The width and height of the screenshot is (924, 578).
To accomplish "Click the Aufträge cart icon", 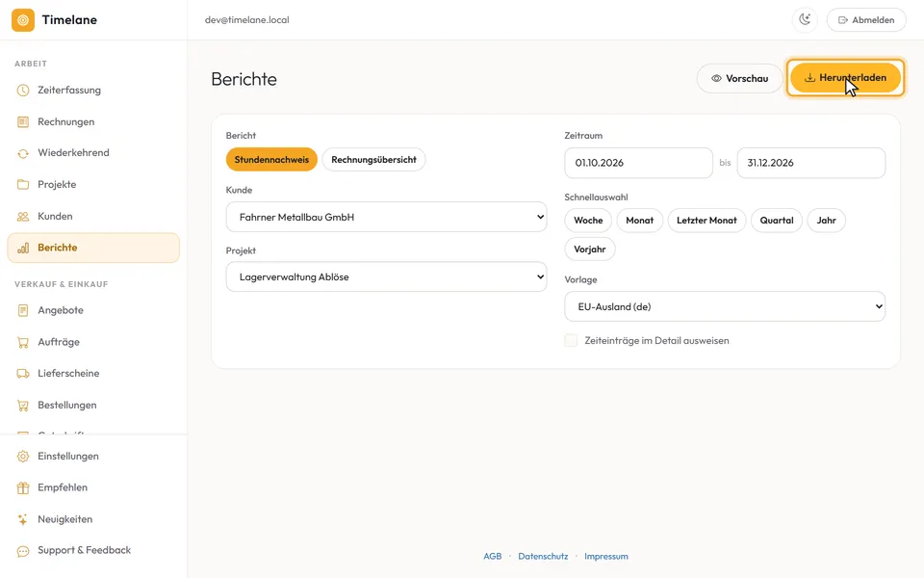I will [23, 342].
